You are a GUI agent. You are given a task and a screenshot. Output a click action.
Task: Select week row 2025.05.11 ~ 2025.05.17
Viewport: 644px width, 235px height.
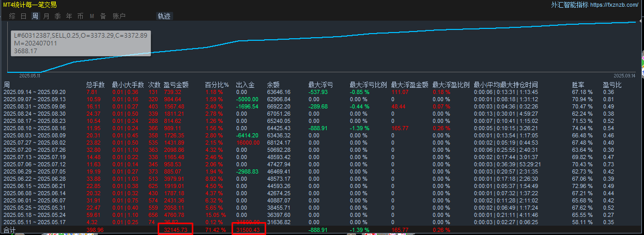[322, 222]
